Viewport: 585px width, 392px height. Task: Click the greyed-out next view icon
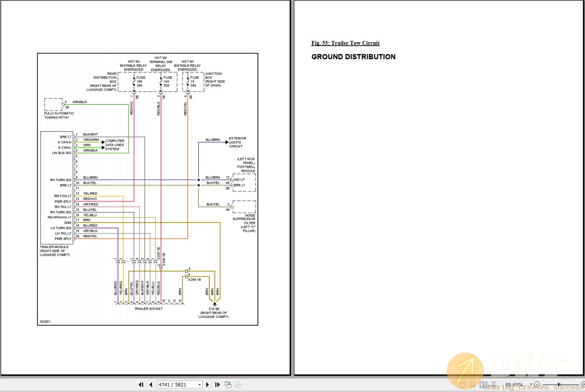point(238,384)
